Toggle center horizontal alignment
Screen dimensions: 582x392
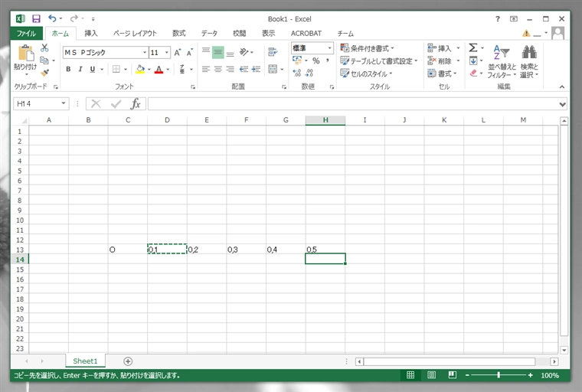click(218, 69)
